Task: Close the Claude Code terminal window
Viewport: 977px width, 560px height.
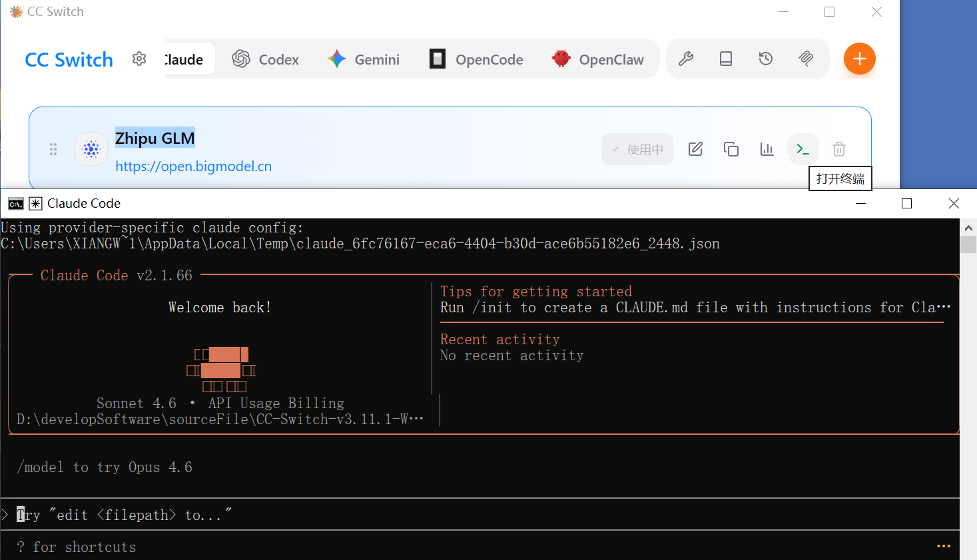Action: (954, 204)
